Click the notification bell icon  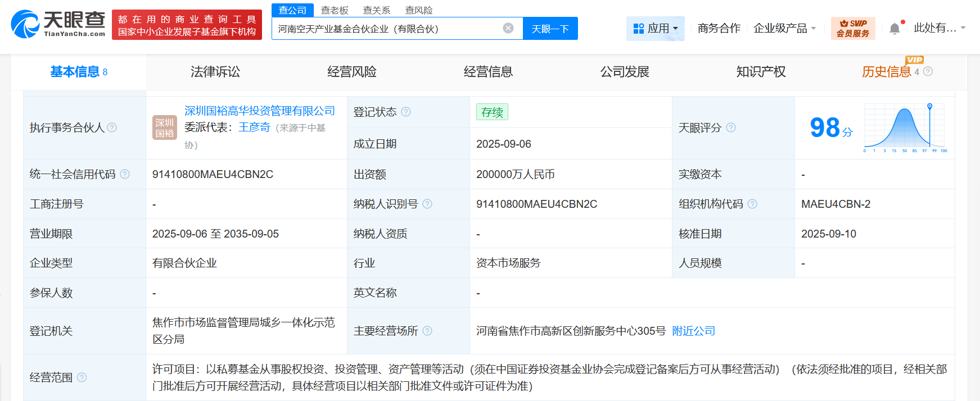tap(895, 29)
